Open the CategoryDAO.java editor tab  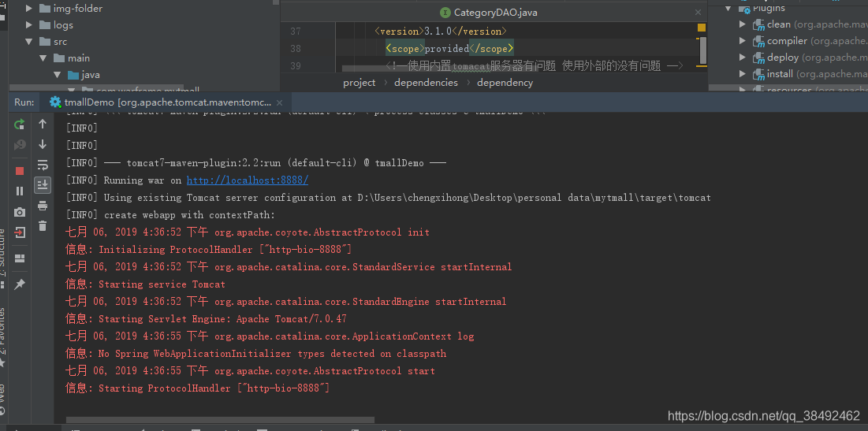[x=489, y=12]
